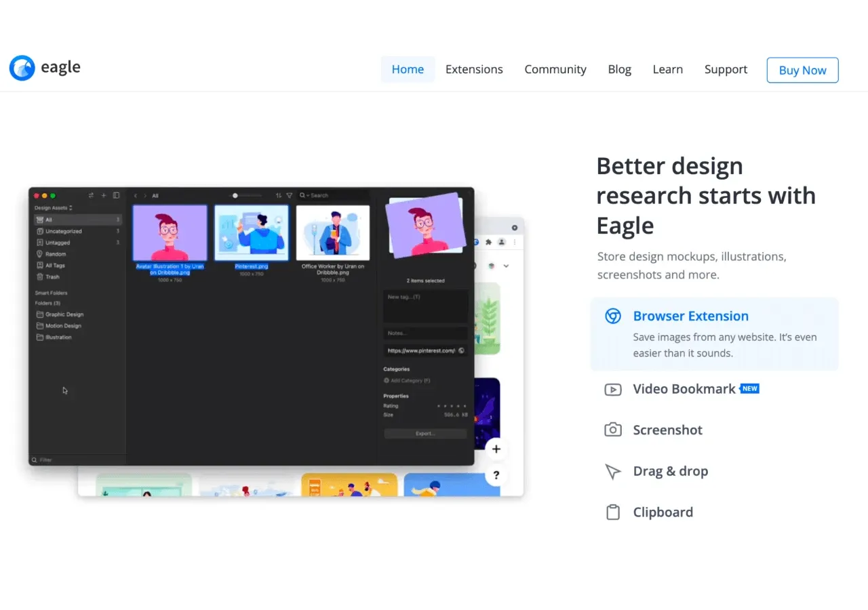The height and width of the screenshot is (610, 868).
Task: Click the Video Bookmark play icon
Action: pos(613,390)
